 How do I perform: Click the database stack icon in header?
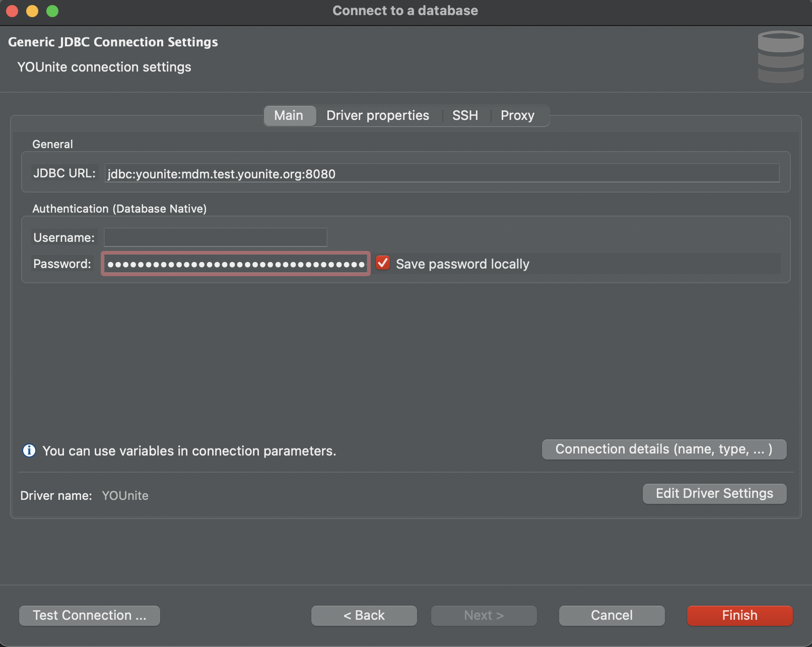(780, 56)
